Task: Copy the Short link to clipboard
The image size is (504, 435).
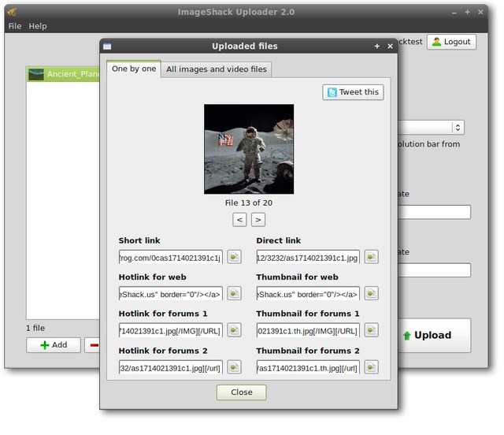Action: [x=234, y=257]
